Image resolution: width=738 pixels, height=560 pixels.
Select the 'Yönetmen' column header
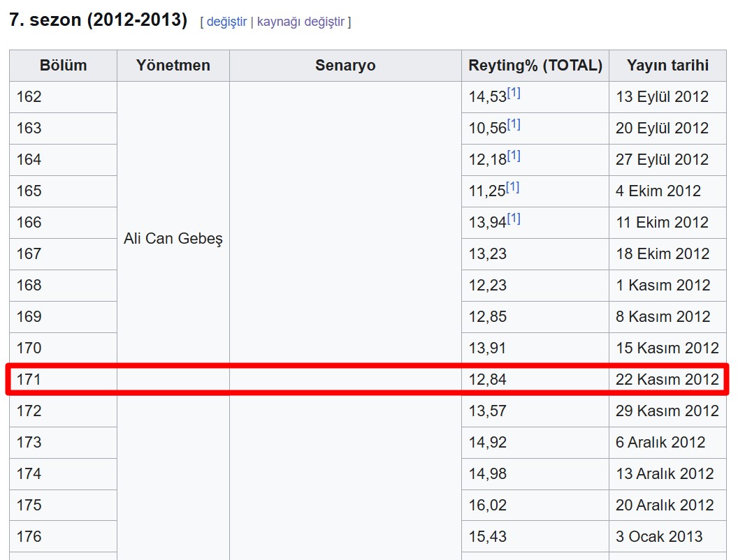[x=173, y=66]
